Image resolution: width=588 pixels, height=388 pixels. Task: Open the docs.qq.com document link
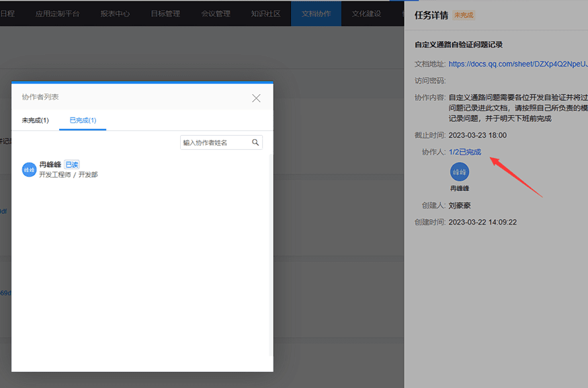[518, 64]
